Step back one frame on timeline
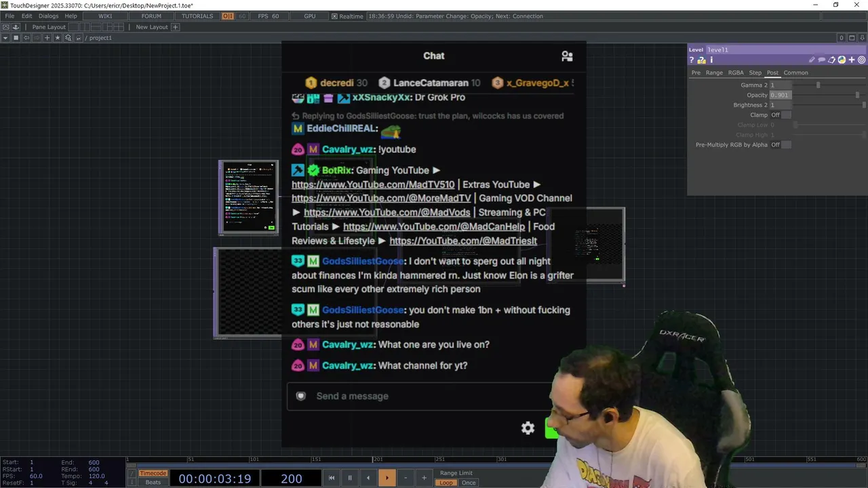This screenshot has width=868, height=488. [x=368, y=478]
